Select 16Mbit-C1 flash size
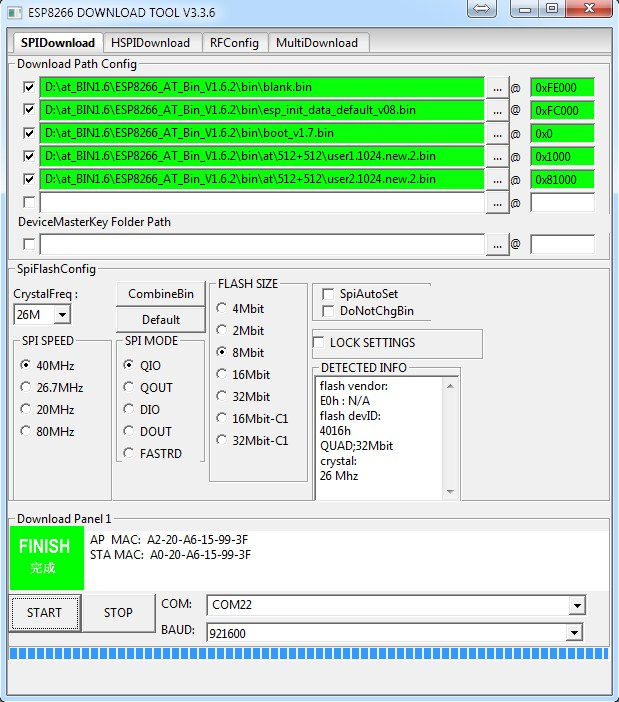The height and width of the screenshot is (702, 619). [222, 418]
